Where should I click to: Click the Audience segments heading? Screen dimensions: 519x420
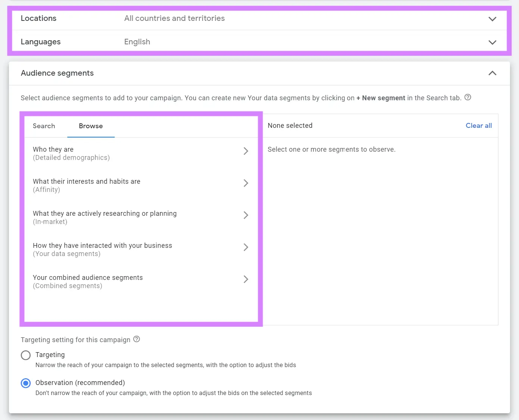pos(57,73)
